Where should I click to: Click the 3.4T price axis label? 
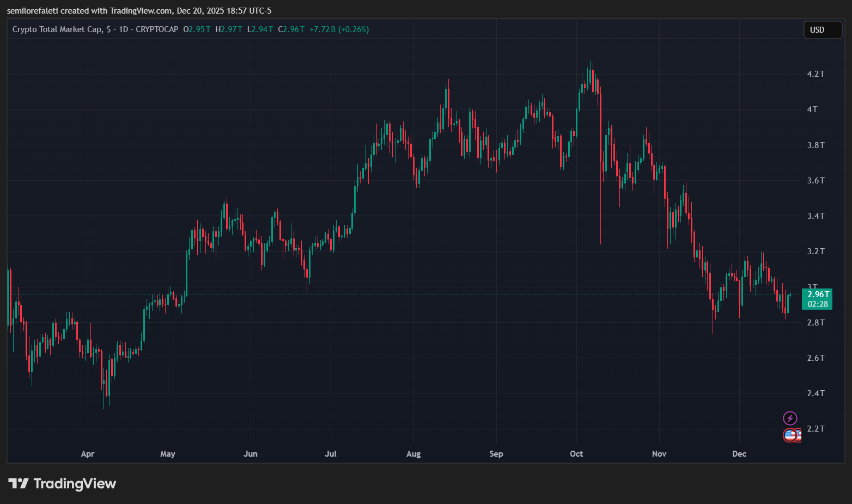pos(816,216)
